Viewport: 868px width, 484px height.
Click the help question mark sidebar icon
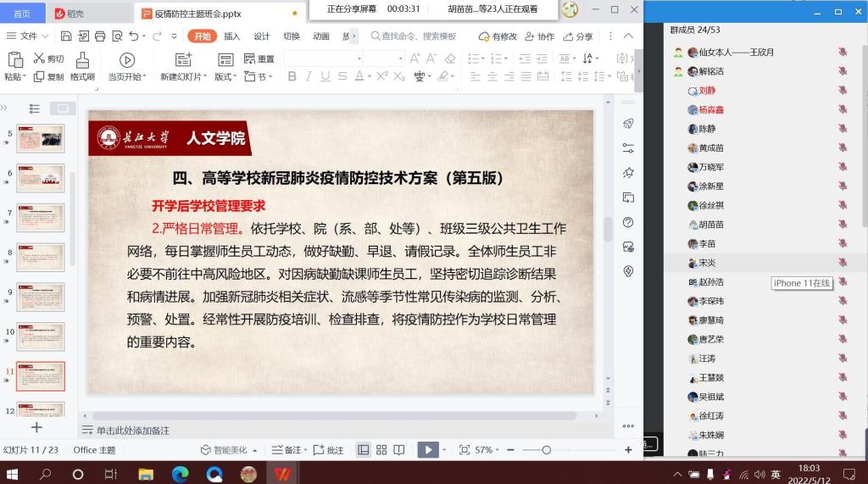coord(628,222)
